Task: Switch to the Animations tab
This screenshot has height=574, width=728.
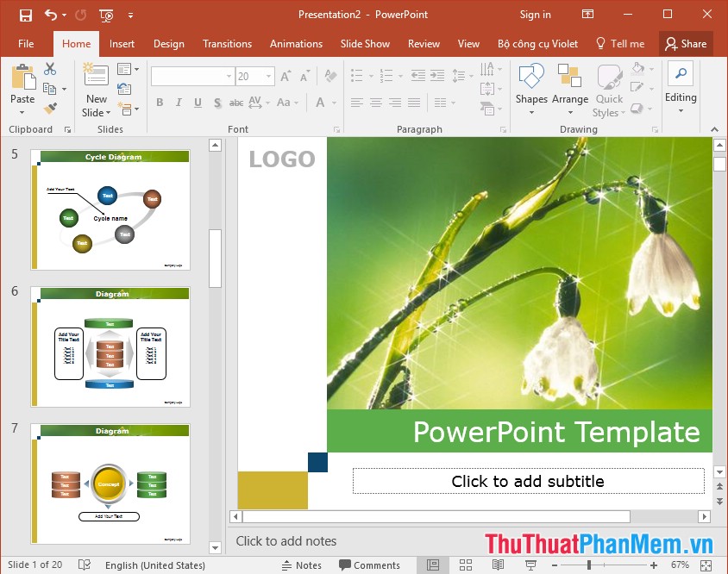Action: click(296, 43)
